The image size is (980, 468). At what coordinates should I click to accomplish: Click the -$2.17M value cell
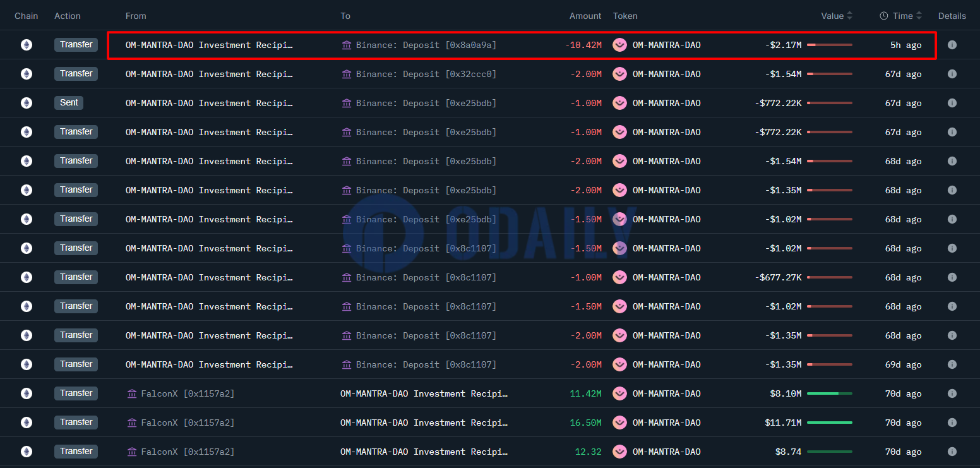[x=783, y=45]
